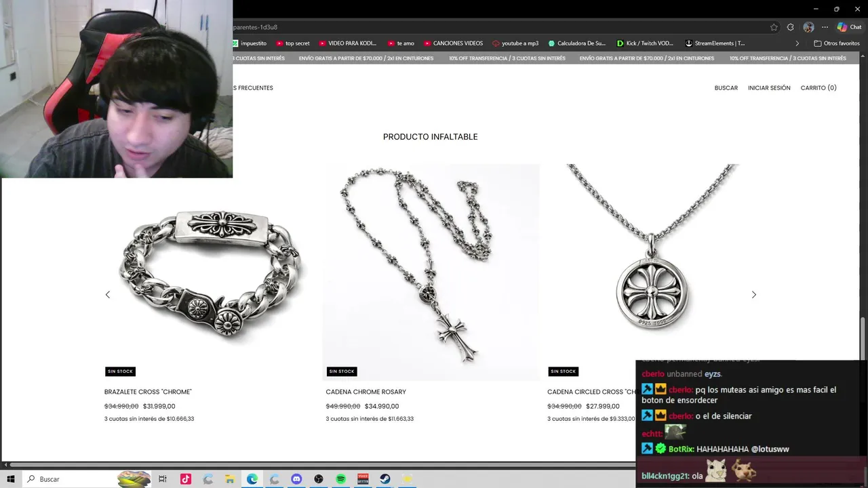Open product title BRAZALETE CROSS "CHROME"

point(148,392)
